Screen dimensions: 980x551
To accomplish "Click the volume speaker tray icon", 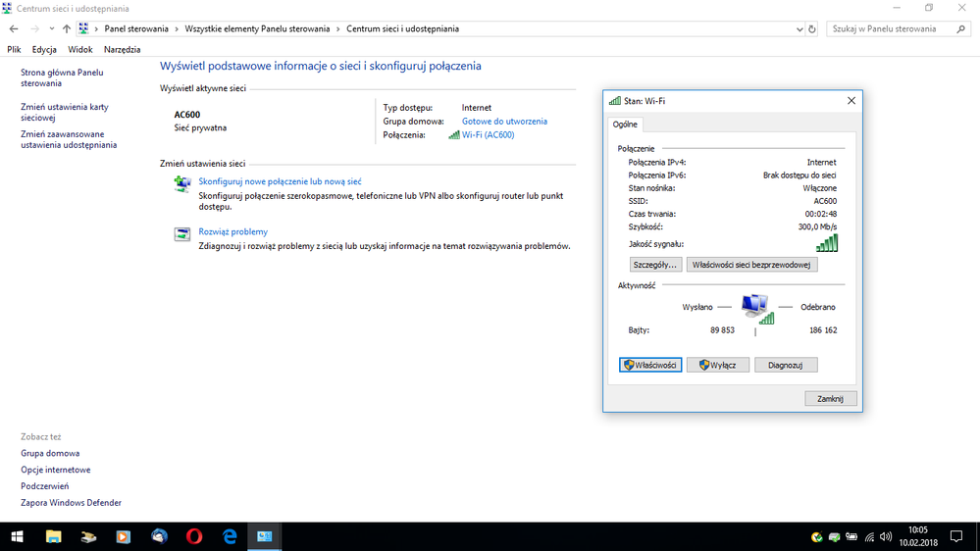I will [x=885, y=537].
